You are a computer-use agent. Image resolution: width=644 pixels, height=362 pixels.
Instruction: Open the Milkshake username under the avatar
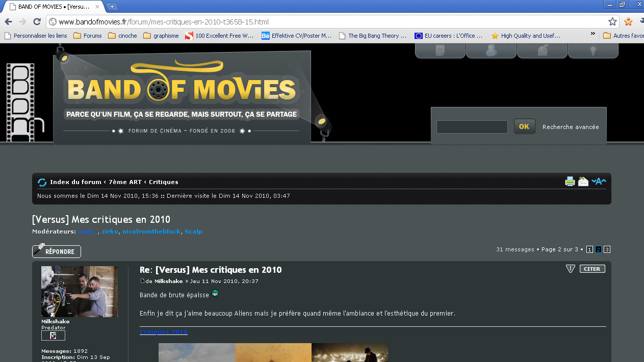(56, 322)
